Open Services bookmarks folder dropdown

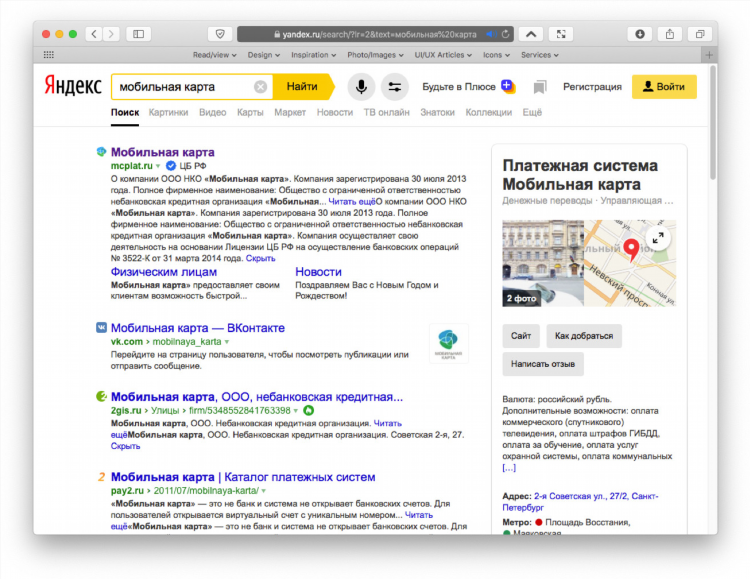pyautogui.click(x=540, y=55)
